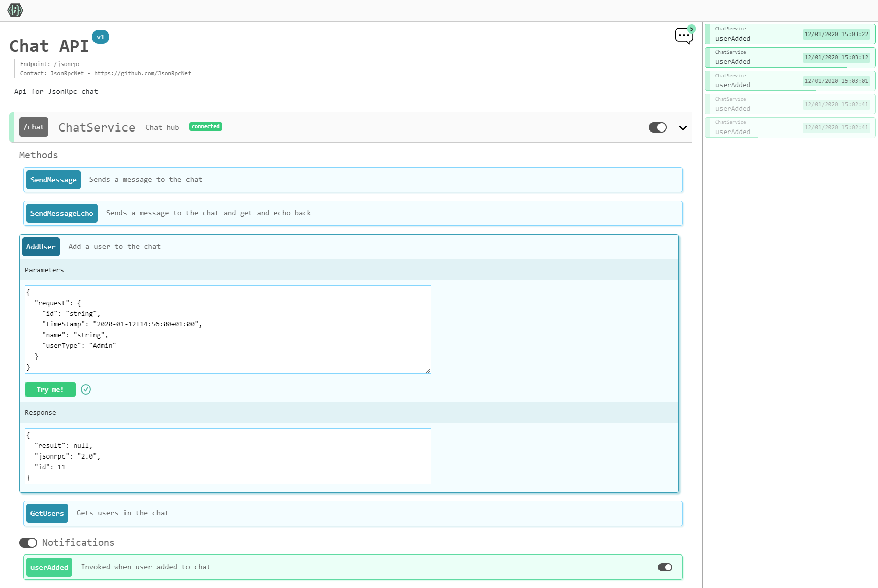
Task: Click inside the Response JSON text area
Action: click(228, 456)
